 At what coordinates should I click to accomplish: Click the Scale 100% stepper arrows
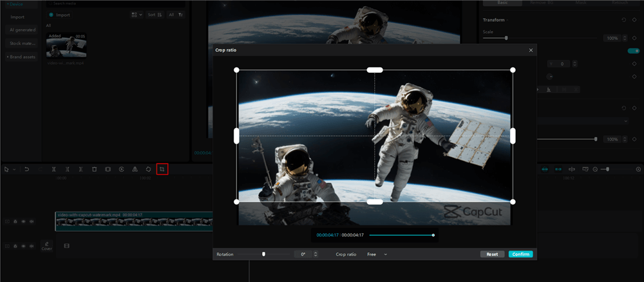[x=625, y=38]
